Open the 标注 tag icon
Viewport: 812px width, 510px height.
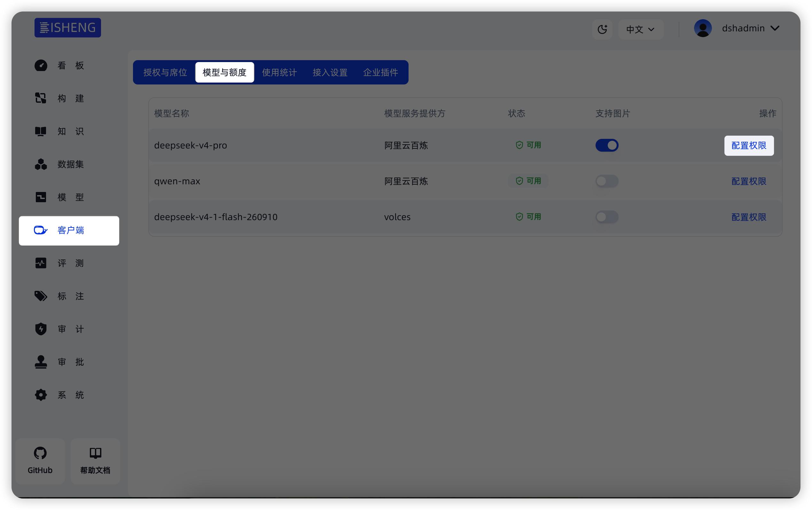pyautogui.click(x=41, y=296)
